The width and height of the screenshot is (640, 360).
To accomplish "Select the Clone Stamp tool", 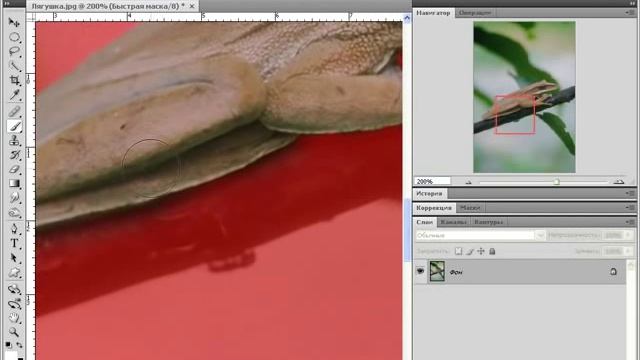I will (14, 140).
